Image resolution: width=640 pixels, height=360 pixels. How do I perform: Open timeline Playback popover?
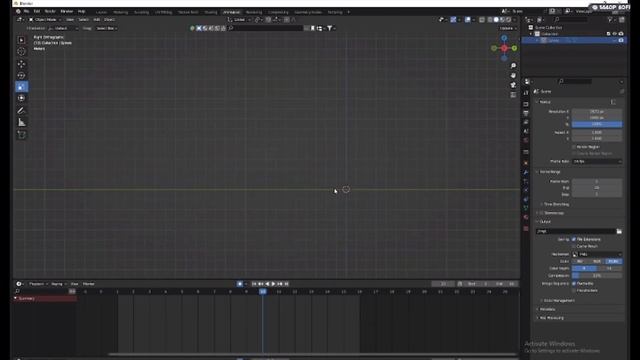38,284
